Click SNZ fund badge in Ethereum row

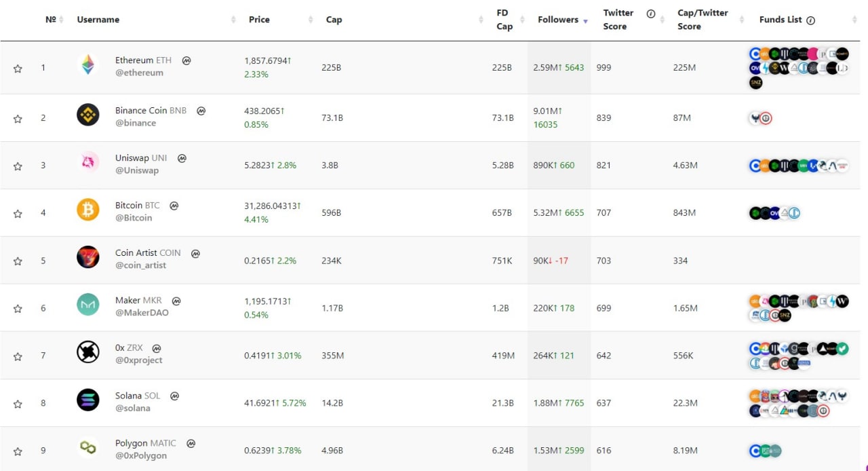click(756, 83)
